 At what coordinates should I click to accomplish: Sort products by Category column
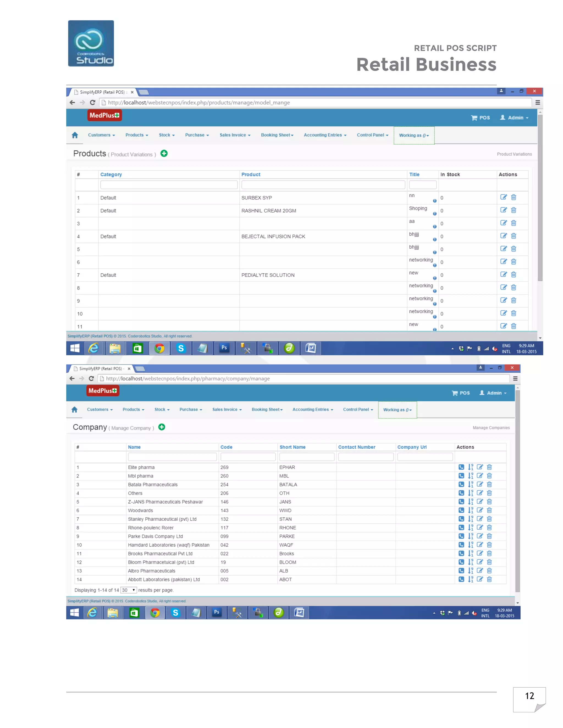[111, 174]
